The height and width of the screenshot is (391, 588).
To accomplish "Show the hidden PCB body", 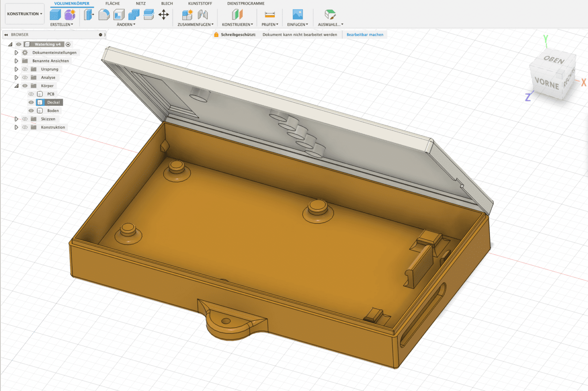I will 31,94.
